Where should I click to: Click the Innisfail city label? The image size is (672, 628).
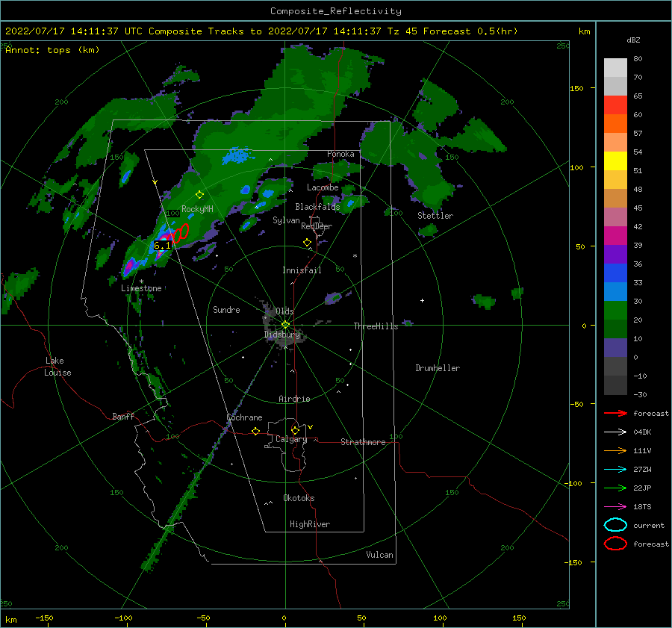coord(302,270)
